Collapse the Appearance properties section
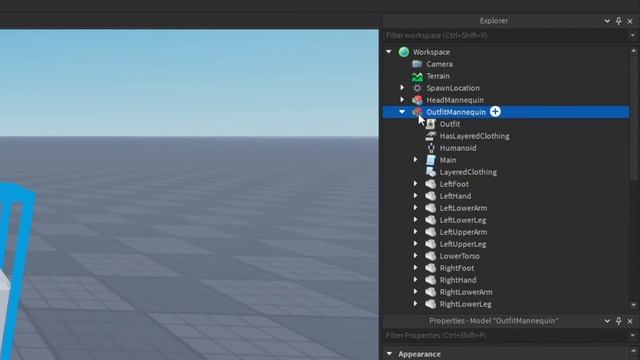 [389, 354]
